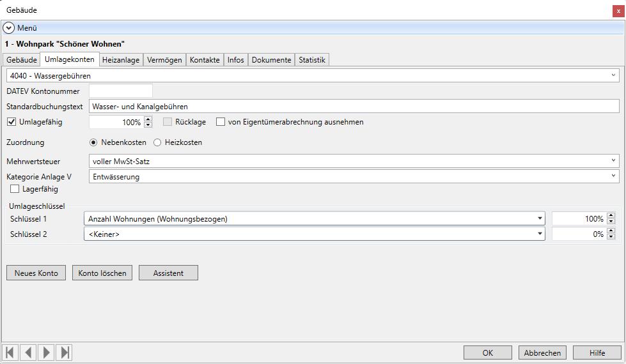
Task: Check von Eigentümerabrechnung ausnehmen
Action: tap(221, 122)
